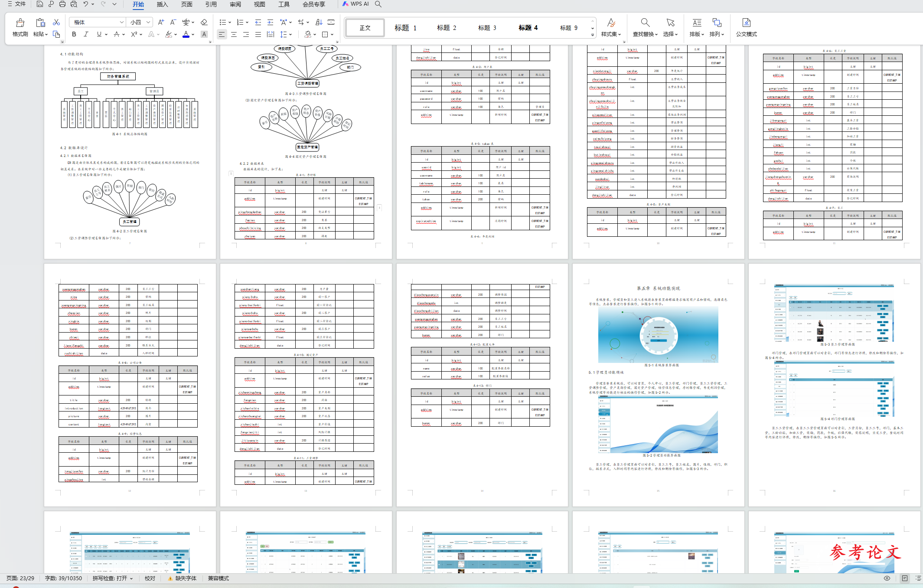Image resolution: width=923 pixels, height=588 pixels.
Task: Toggle the eye protection icon in status bar
Action: [x=887, y=578]
